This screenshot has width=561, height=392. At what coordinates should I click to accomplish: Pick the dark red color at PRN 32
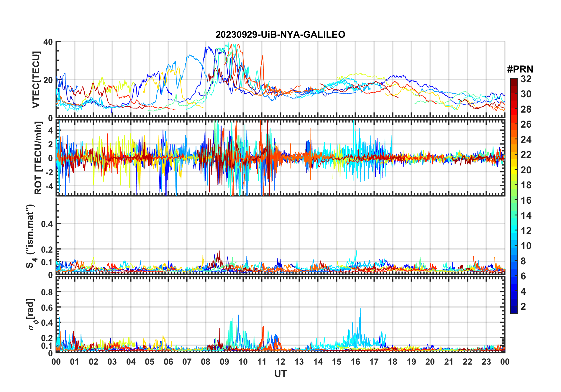click(x=514, y=80)
